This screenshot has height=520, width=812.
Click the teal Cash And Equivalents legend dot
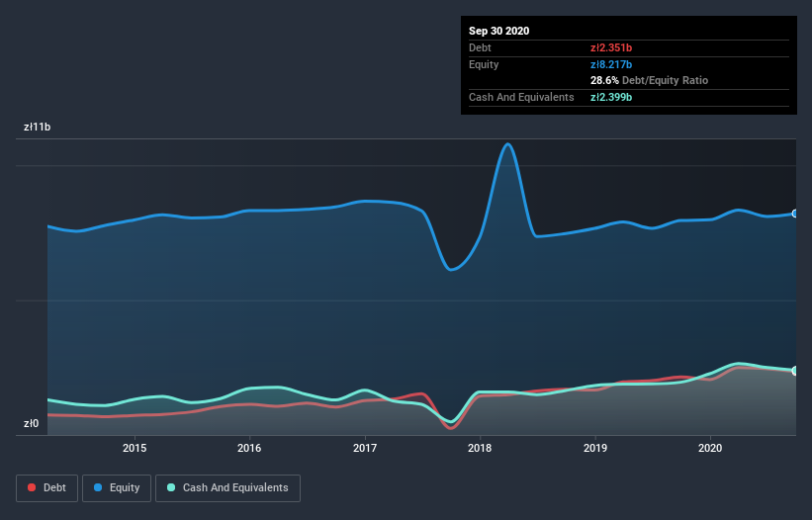(x=171, y=487)
